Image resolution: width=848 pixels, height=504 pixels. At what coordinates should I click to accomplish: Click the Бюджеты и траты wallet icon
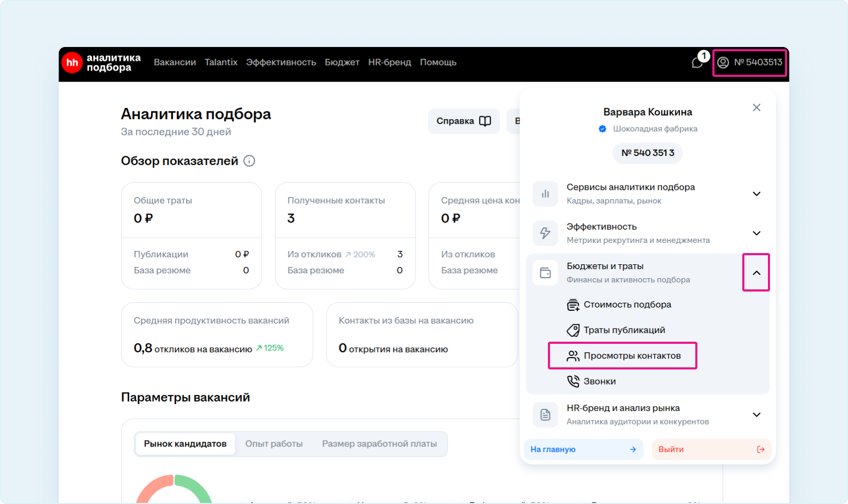pos(545,273)
